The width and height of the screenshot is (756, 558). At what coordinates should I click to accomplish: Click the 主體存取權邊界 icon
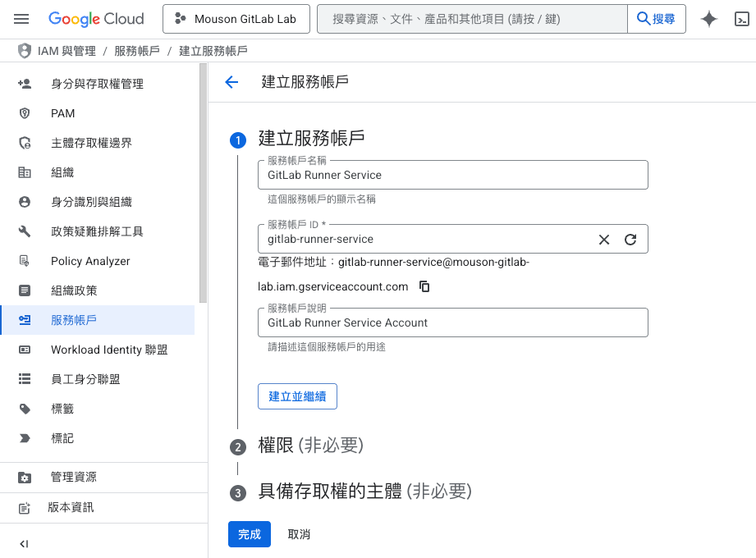point(25,143)
